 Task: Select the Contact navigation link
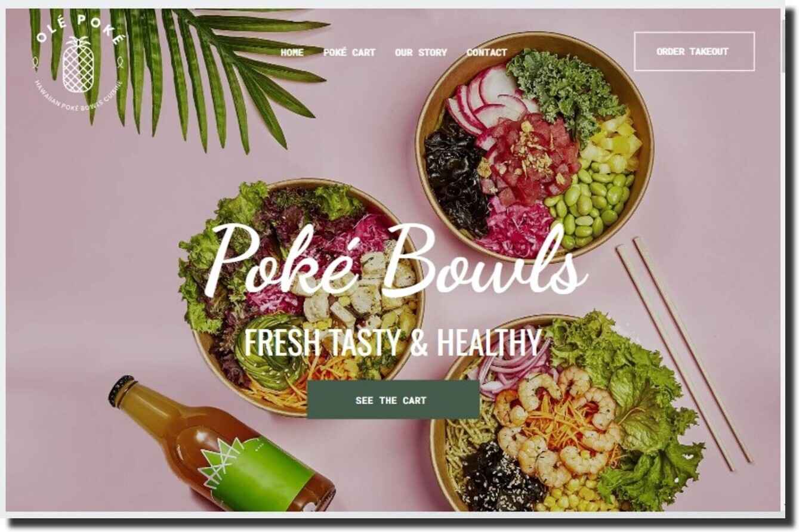pyautogui.click(x=486, y=52)
